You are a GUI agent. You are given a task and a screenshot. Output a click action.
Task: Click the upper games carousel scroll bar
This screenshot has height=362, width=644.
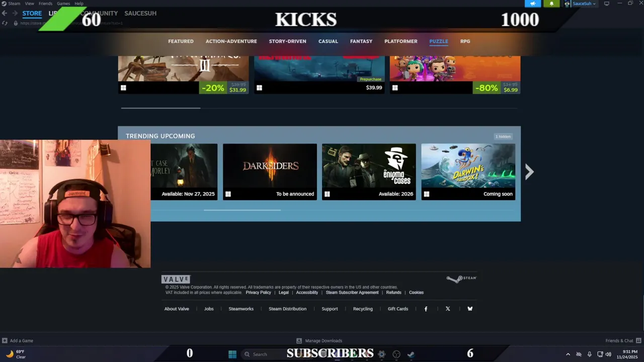coord(160,108)
